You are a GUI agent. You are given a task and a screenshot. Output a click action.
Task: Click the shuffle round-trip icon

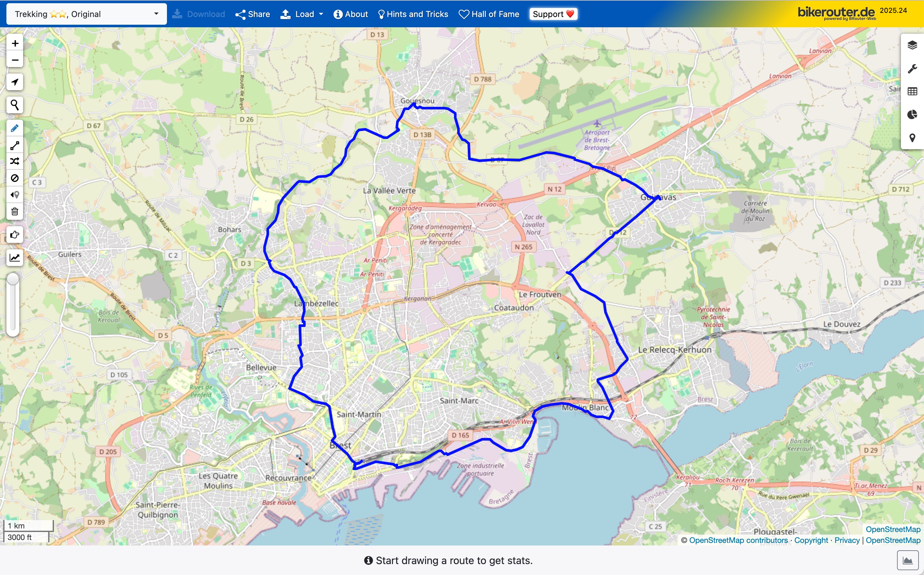coord(15,162)
